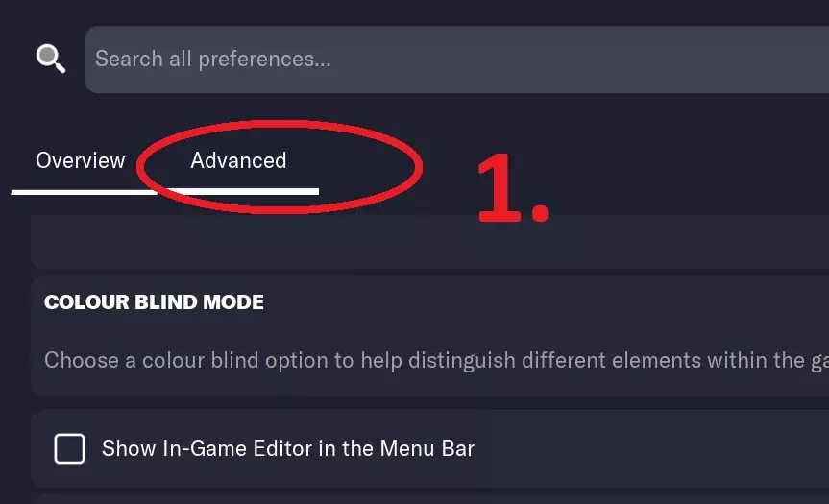The image size is (829, 504).
Task: Open the Overview tab
Action: tap(81, 160)
